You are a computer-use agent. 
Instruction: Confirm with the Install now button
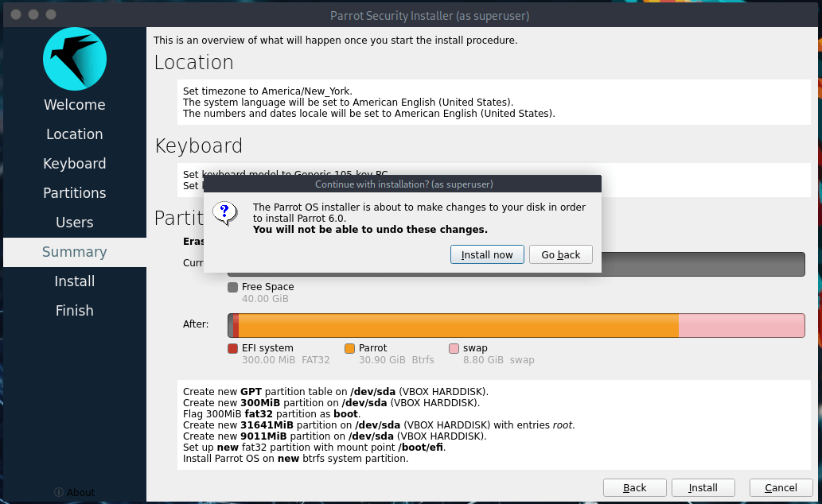click(487, 254)
